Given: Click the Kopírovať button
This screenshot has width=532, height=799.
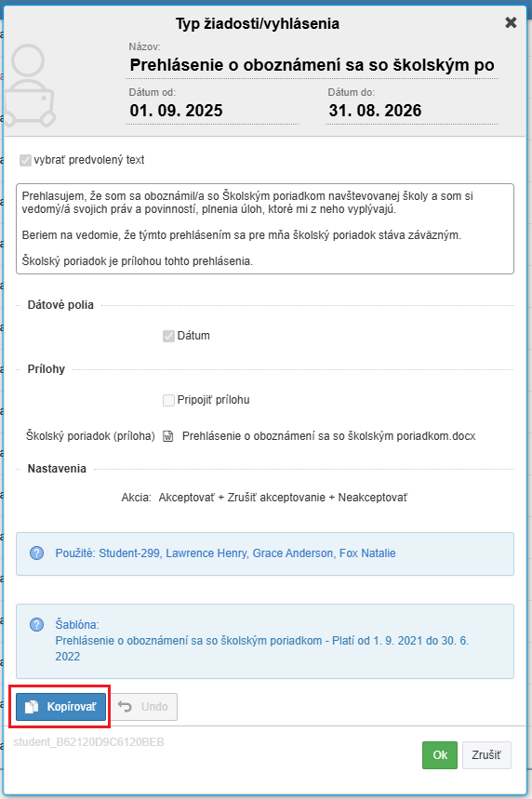Looking at the screenshot, I should [60, 707].
